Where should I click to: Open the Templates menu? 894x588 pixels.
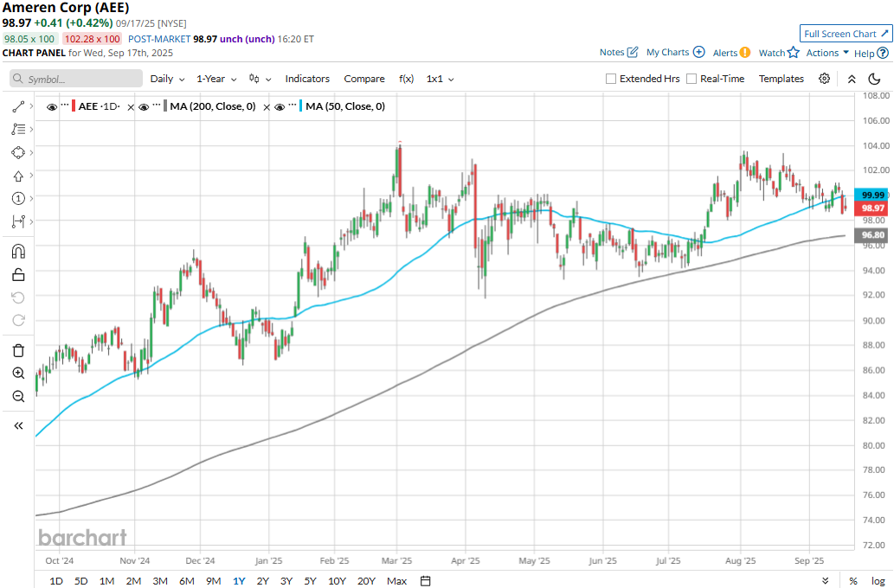pyautogui.click(x=781, y=79)
